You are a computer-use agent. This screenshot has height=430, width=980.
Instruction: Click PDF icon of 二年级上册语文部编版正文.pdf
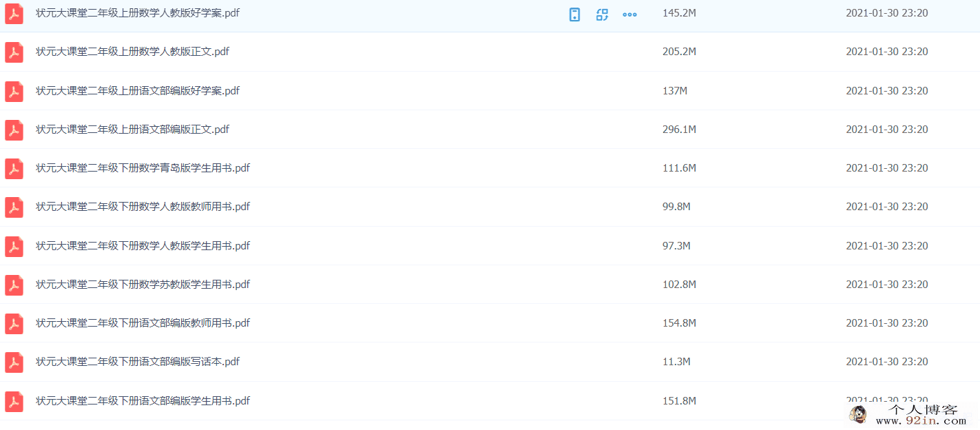[x=14, y=130]
